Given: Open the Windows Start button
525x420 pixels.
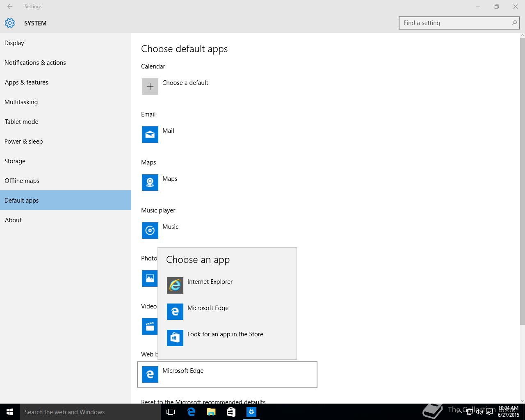Looking at the screenshot, I should click(x=10, y=412).
